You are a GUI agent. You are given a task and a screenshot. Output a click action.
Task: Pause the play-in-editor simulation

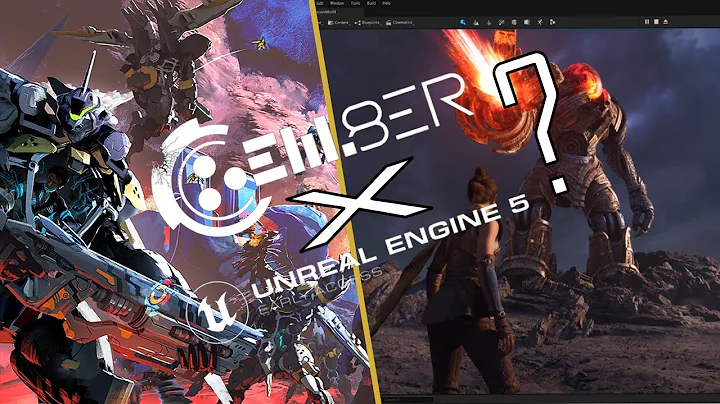[x=647, y=22]
